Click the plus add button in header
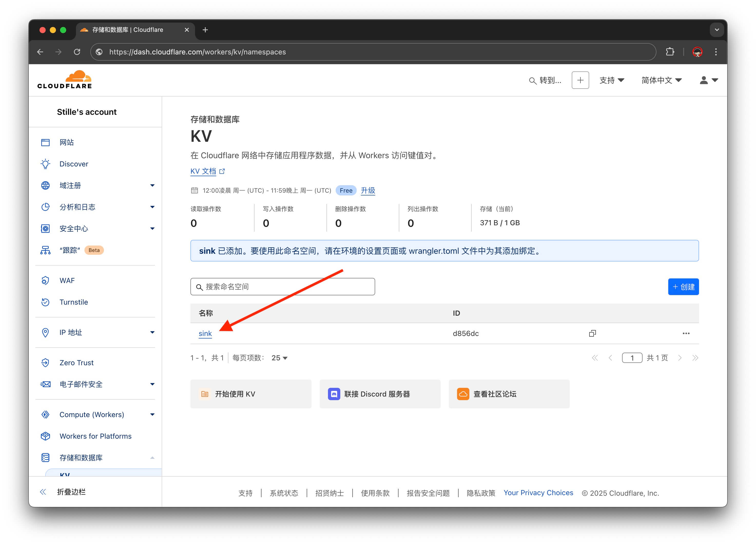The image size is (756, 545). pos(580,80)
